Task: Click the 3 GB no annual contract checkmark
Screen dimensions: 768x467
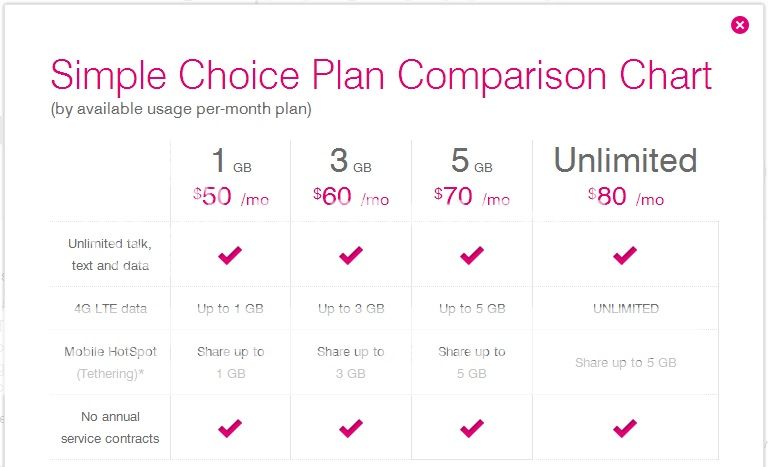Action: click(351, 428)
